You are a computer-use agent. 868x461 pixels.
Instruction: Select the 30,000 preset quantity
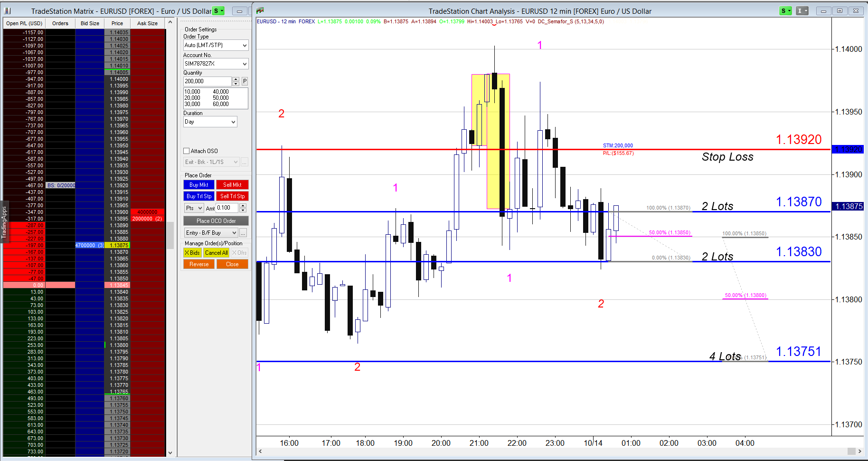click(192, 104)
